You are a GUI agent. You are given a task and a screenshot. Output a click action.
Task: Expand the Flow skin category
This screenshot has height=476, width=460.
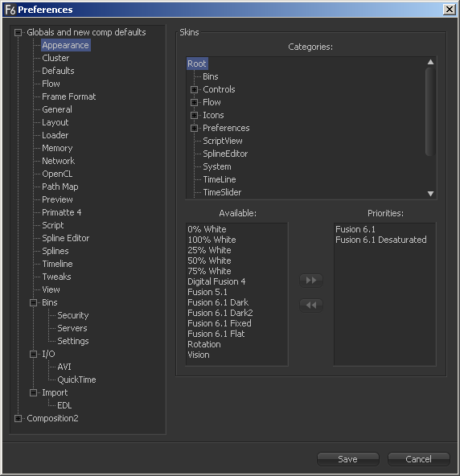coord(194,102)
